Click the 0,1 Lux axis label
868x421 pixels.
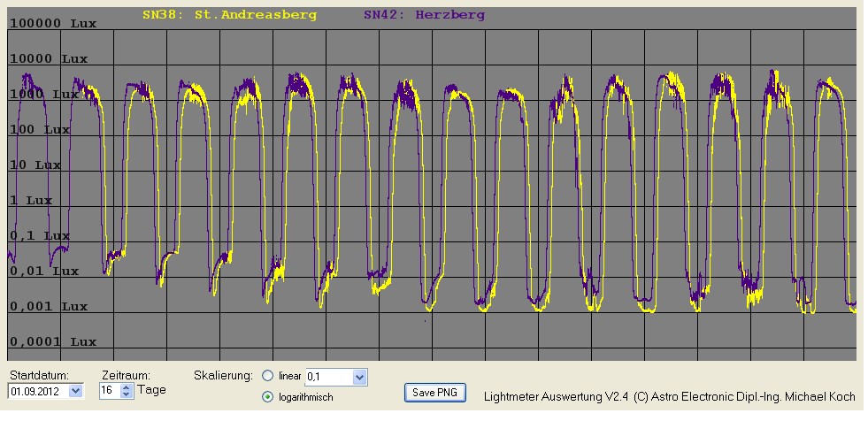[x=40, y=235]
